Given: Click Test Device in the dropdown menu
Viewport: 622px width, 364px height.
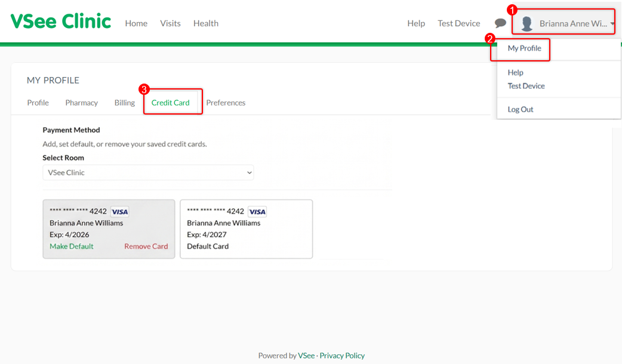Looking at the screenshot, I should (x=526, y=86).
